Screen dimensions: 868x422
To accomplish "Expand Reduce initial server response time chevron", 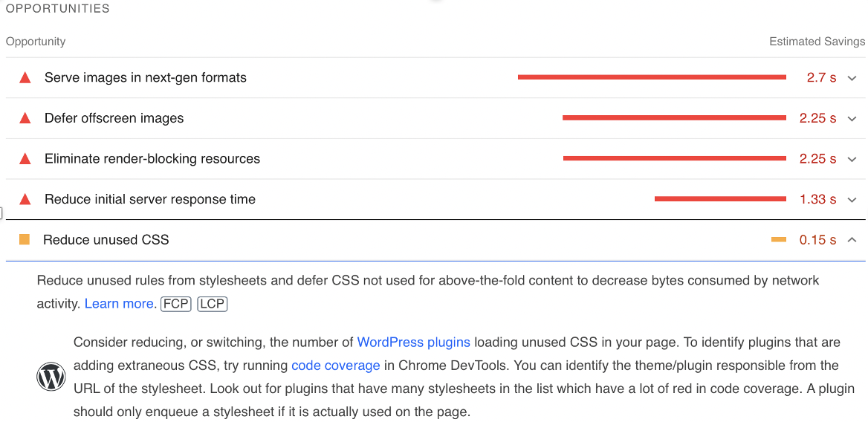I will (852, 200).
